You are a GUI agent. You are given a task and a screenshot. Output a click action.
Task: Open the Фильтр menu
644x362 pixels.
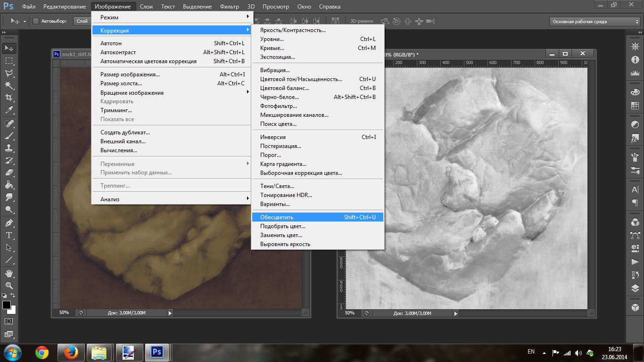(x=230, y=7)
